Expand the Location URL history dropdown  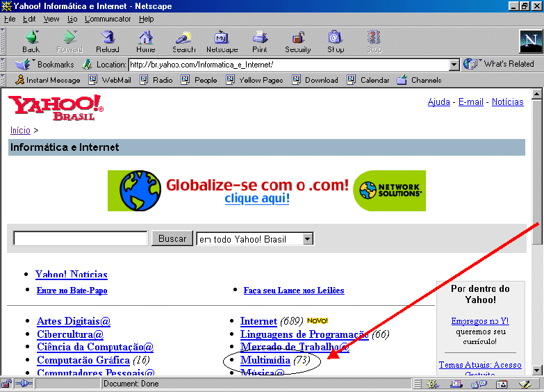(x=454, y=65)
